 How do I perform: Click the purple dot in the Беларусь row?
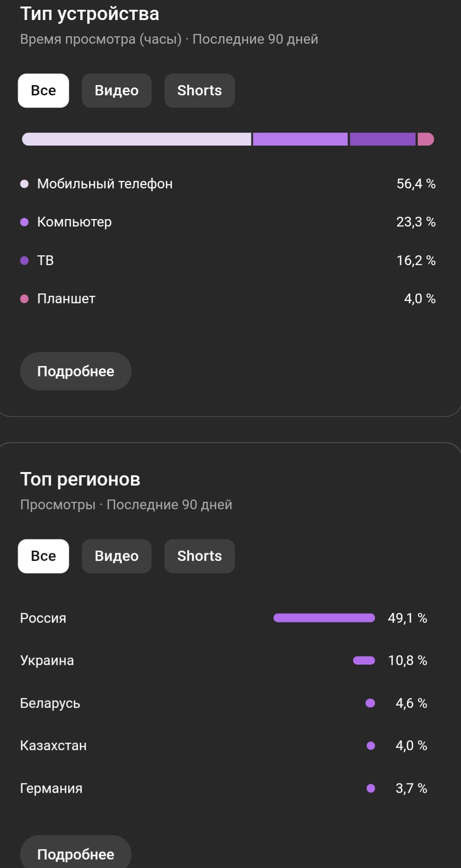(370, 703)
